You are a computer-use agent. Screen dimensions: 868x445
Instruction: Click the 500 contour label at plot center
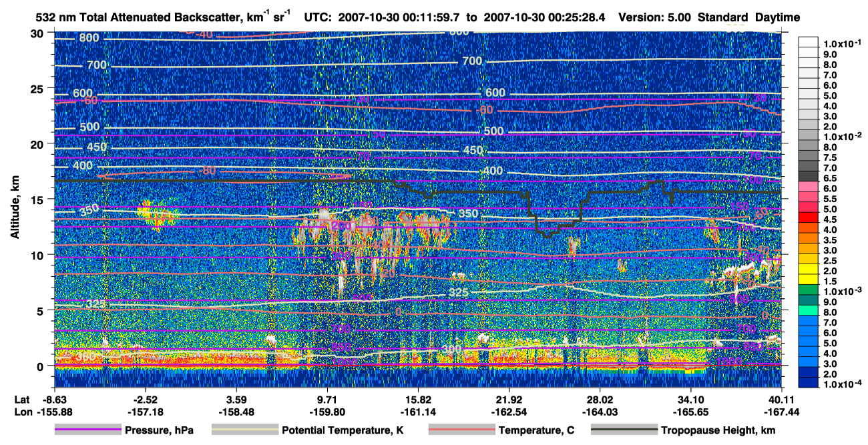point(493,131)
